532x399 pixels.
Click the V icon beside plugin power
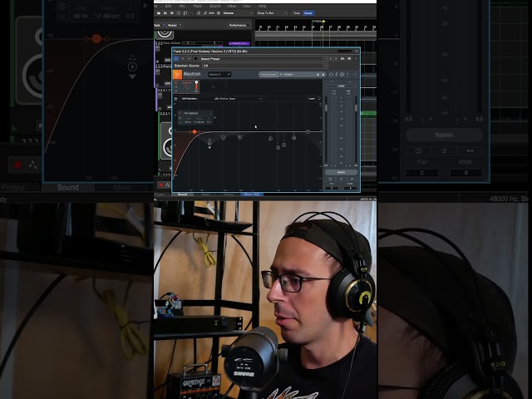click(183, 59)
